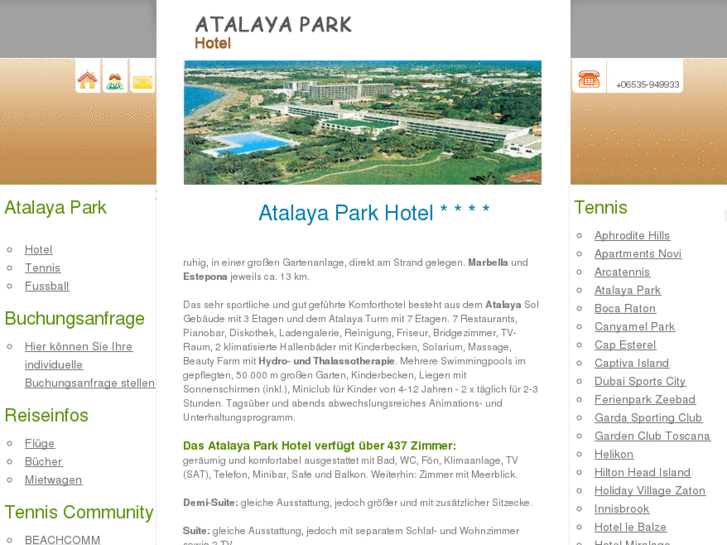
Task: Open the Hotel link in sidebar
Action: [x=38, y=250]
